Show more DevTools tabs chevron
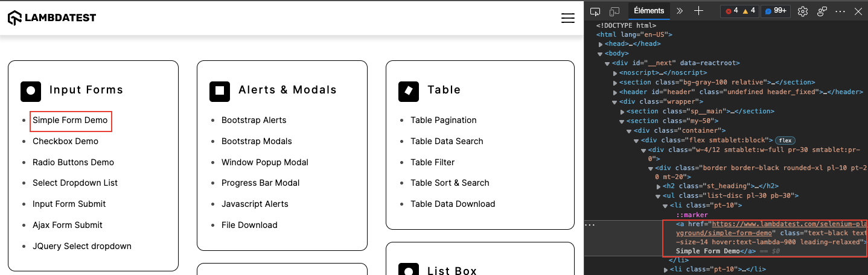The width and height of the screenshot is (868, 275). [x=680, y=11]
